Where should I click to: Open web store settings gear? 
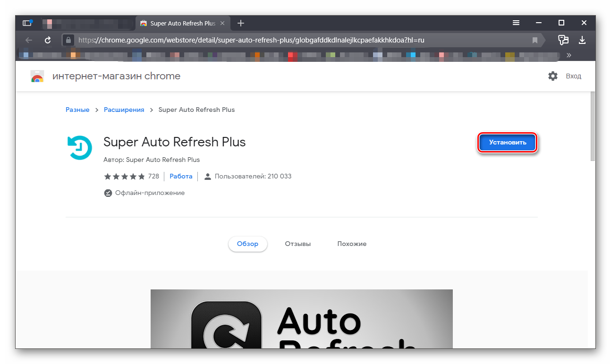pos(553,76)
